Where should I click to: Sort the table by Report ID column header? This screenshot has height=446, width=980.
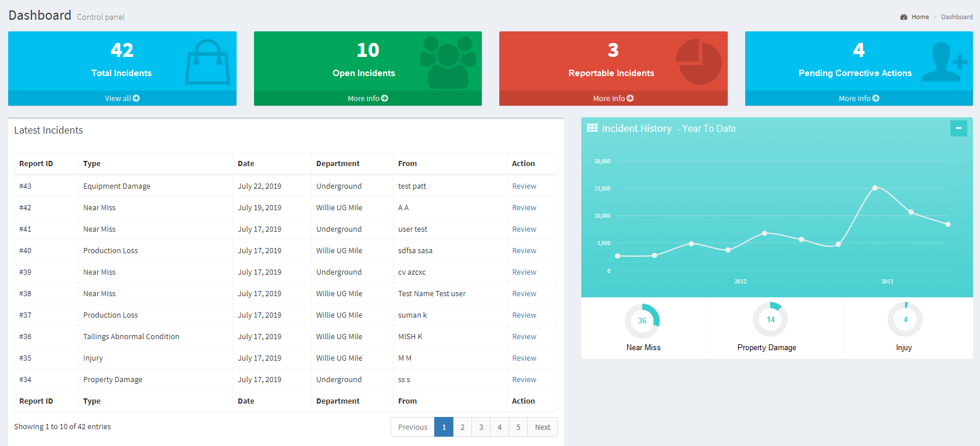click(x=36, y=164)
